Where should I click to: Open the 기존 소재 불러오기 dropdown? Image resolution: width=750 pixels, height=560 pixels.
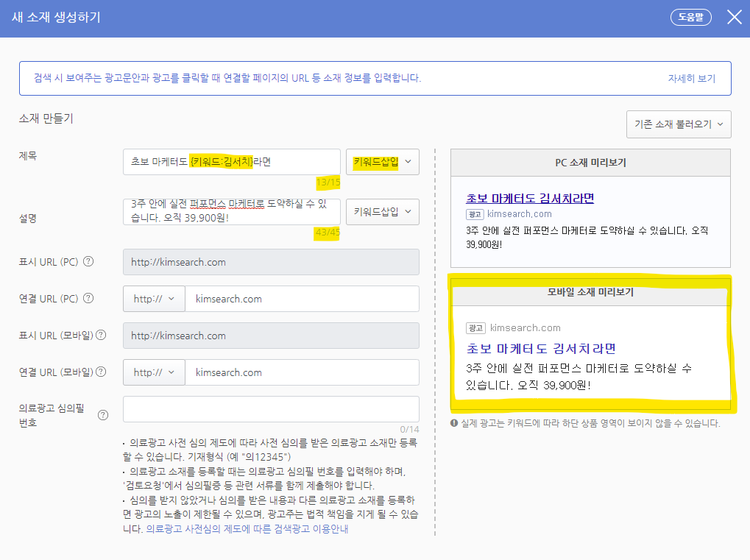679,124
